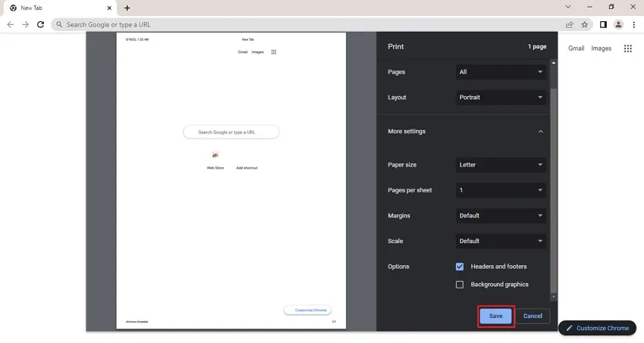This screenshot has width=644, height=343.
Task: Open the Google apps grid icon
Action: 628,48
